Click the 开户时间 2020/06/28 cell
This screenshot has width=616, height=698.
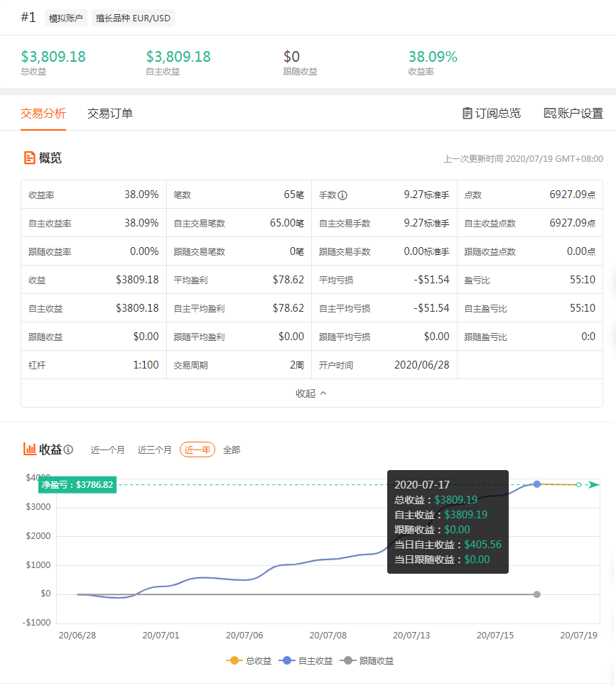tap(384, 365)
